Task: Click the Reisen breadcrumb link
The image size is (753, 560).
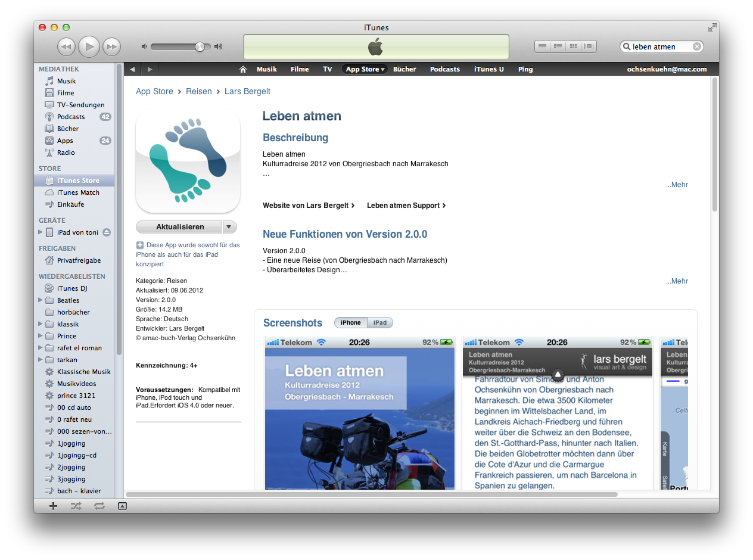Action: point(198,91)
